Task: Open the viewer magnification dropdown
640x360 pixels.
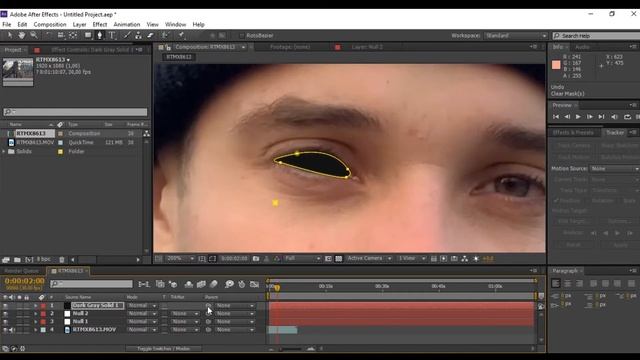Action: click(x=180, y=258)
